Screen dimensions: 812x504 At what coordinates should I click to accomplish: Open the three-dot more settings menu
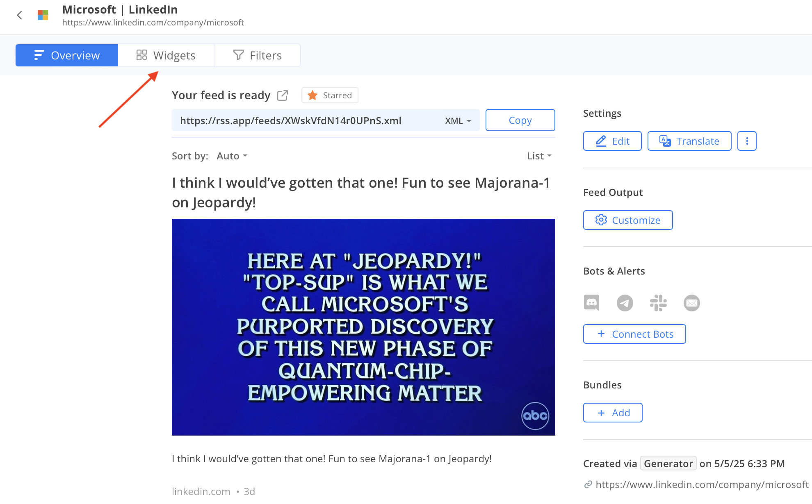[x=747, y=141]
